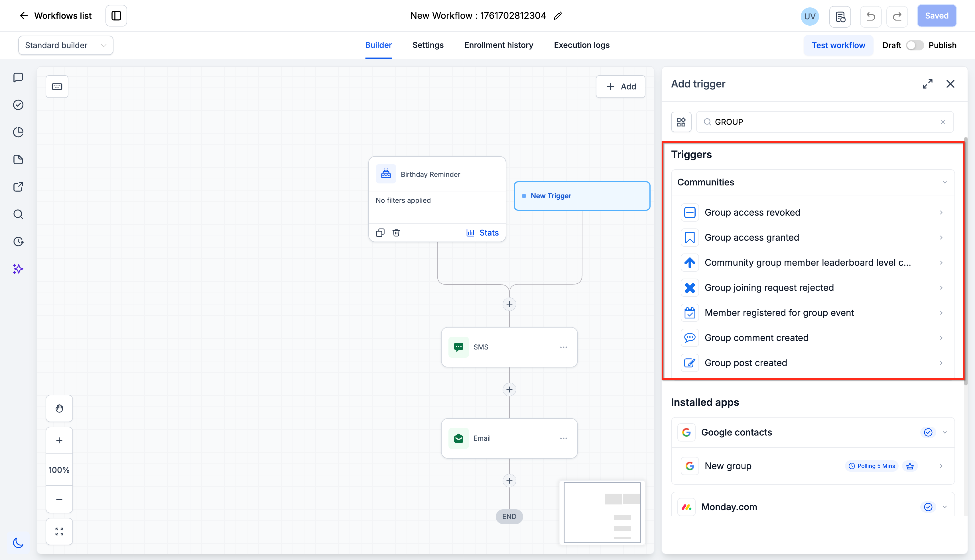975x560 pixels.
Task: Select the SMS action node
Action: pos(509,347)
